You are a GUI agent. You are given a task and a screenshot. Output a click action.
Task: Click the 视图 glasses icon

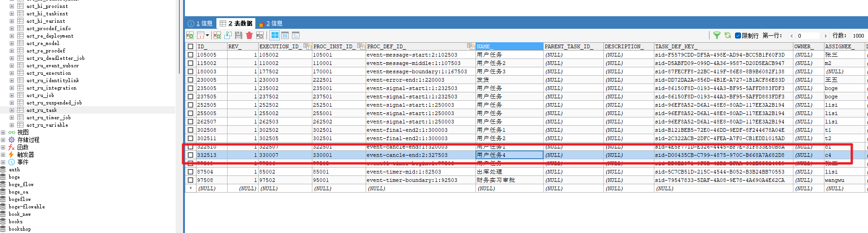pos(12,132)
